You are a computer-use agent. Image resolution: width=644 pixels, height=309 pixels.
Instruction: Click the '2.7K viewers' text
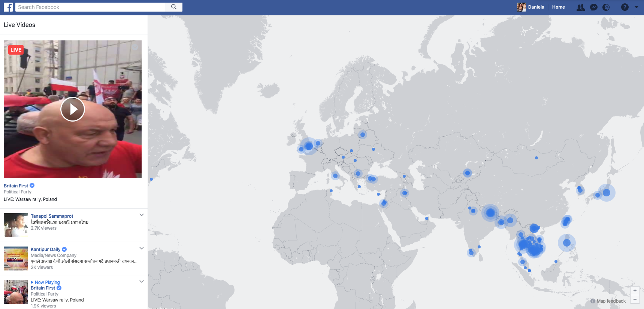43,228
